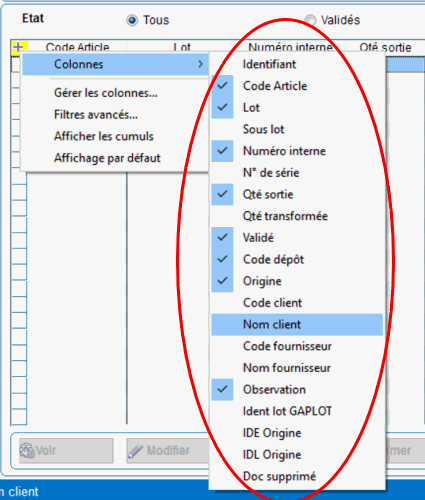Disable the Observation column checkmark
The height and width of the screenshot is (500, 425).
coord(297,390)
